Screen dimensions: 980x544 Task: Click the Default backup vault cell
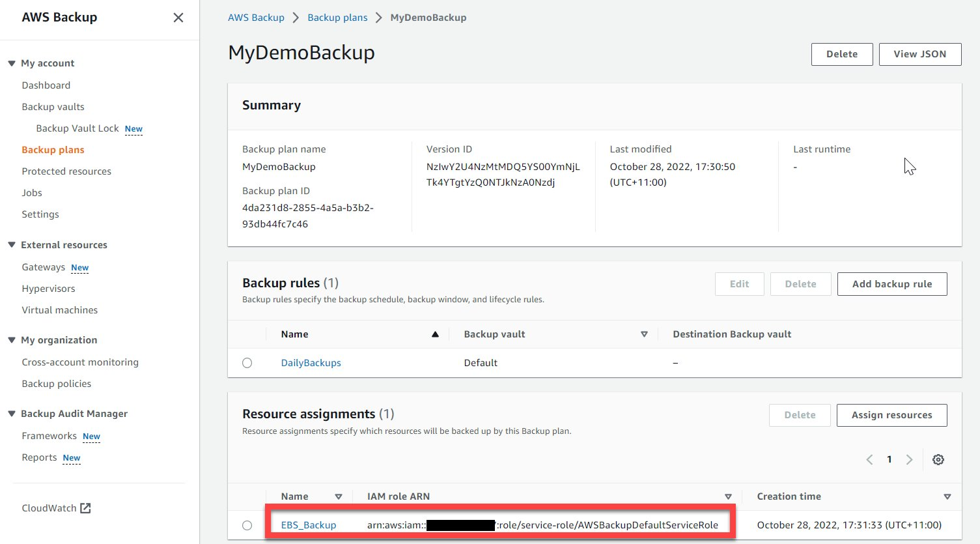[x=481, y=363]
